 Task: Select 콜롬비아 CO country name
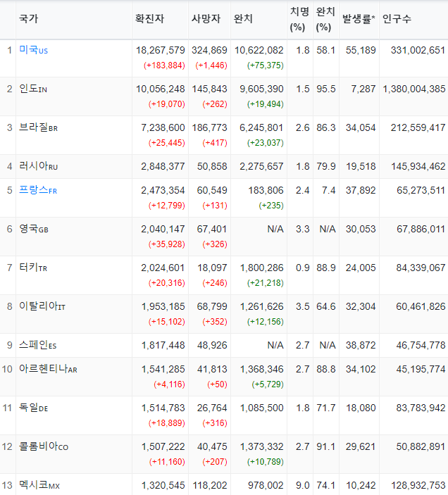click(x=44, y=446)
